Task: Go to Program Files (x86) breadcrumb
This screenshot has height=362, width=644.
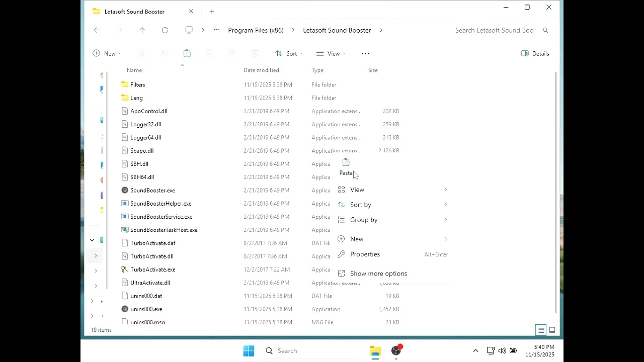Action: pyautogui.click(x=256, y=30)
